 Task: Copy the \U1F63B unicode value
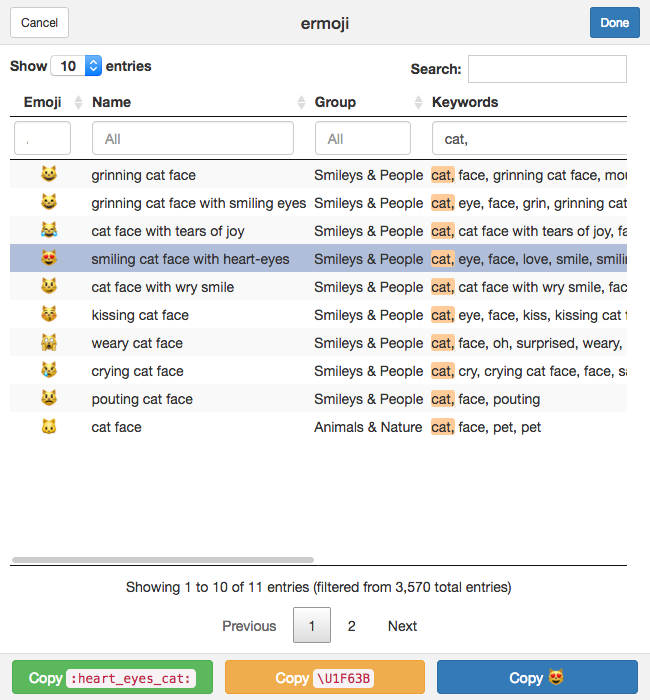[325, 677]
